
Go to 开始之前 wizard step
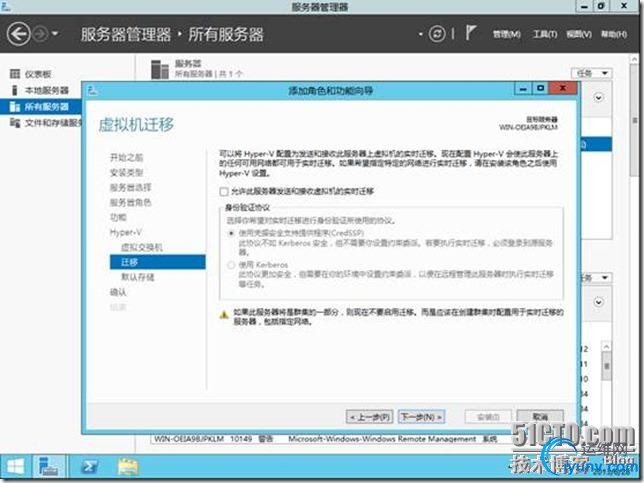coord(126,157)
